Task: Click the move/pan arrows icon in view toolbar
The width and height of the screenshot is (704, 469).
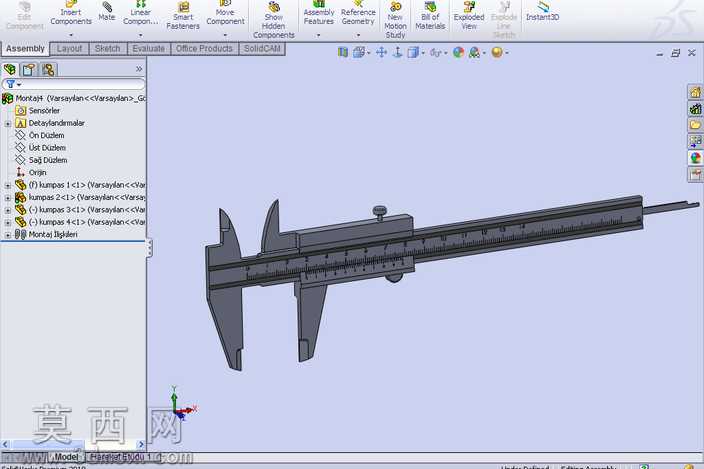Action: (x=381, y=53)
